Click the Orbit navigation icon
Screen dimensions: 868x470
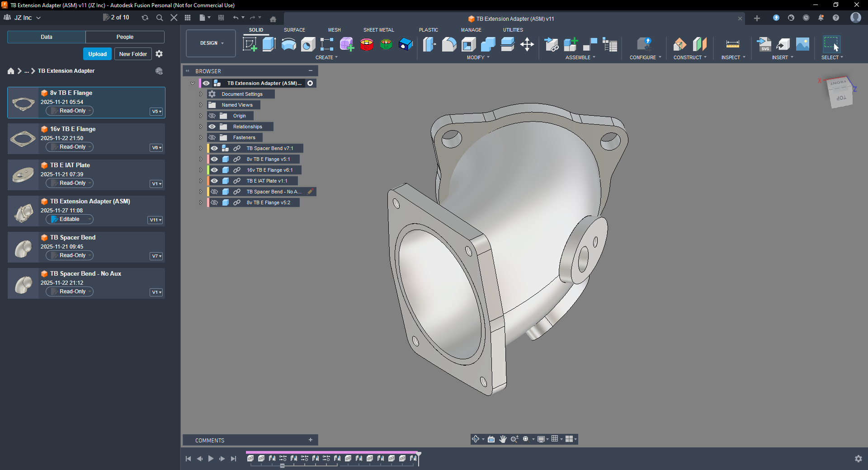coord(476,439)
